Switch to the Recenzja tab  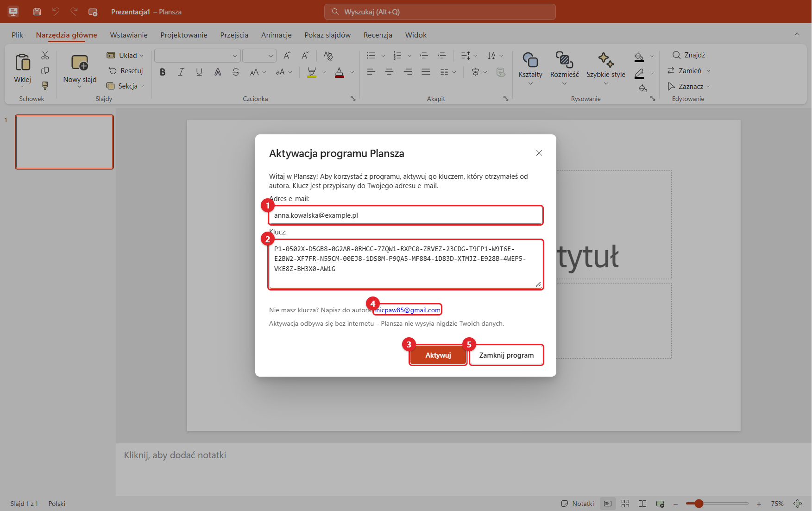click(x=378, y=35)
